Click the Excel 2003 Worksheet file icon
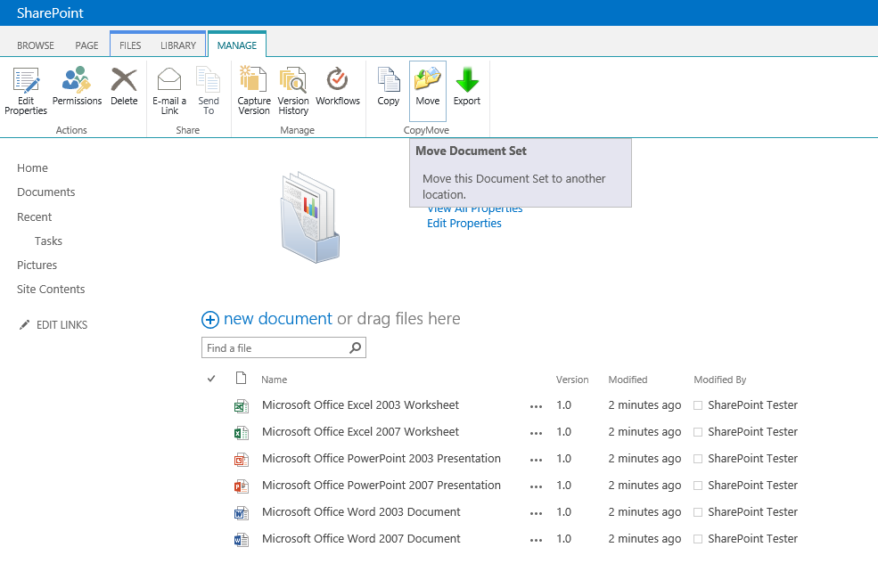Screen dimensions: 878x588 click(x=242, y=405)
